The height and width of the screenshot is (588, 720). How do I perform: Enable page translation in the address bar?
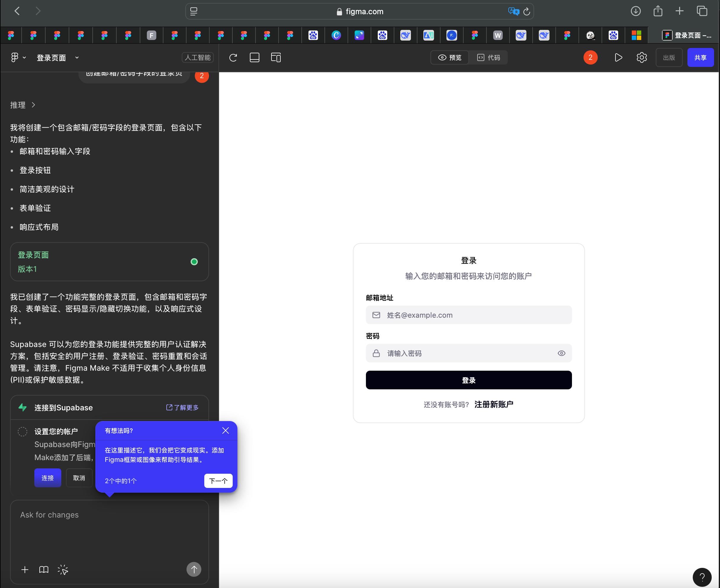click(x=513, y=11)
